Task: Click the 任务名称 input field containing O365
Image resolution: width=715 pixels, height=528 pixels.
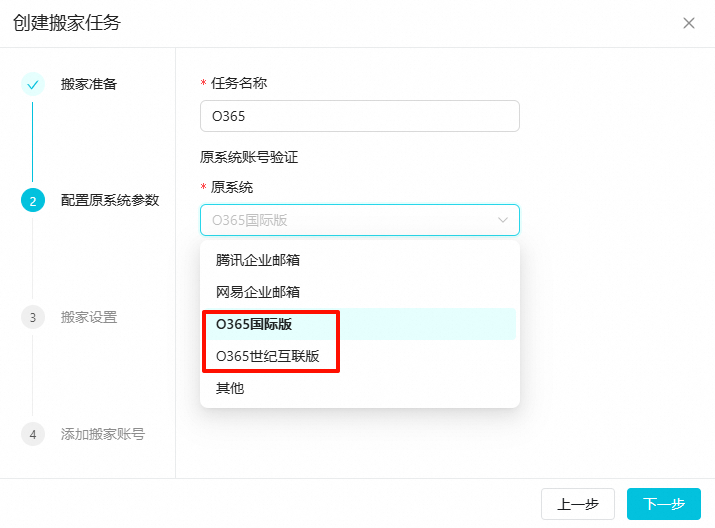Action: coord(360,116)
